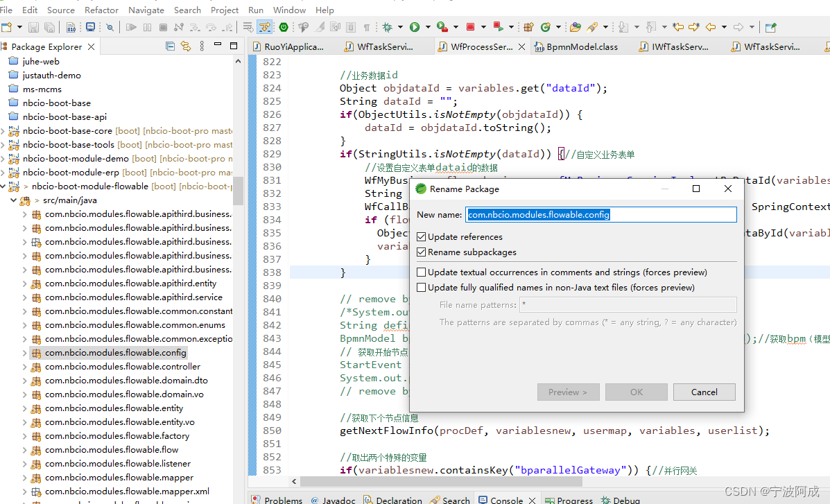
Task: Click the New Java Package toolbar icon
Action: pos(528,27)
